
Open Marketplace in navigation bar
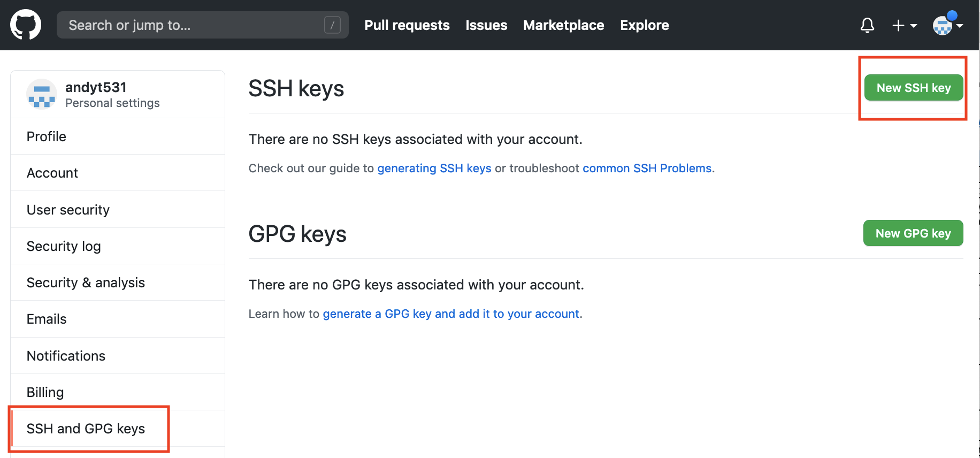[x=563, y=25]
